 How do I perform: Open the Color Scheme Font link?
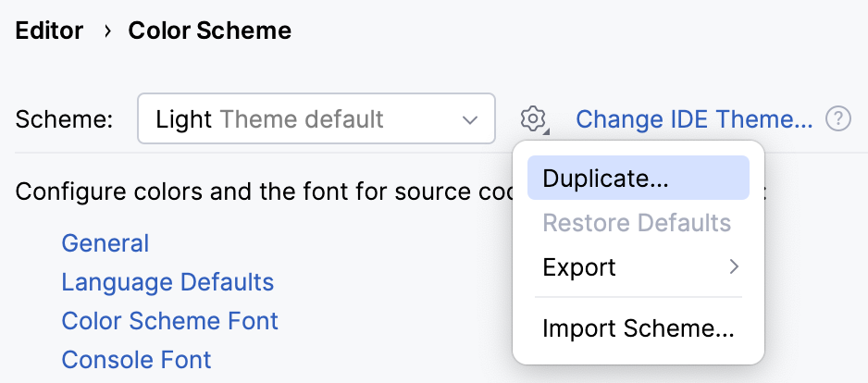point(169,321)
